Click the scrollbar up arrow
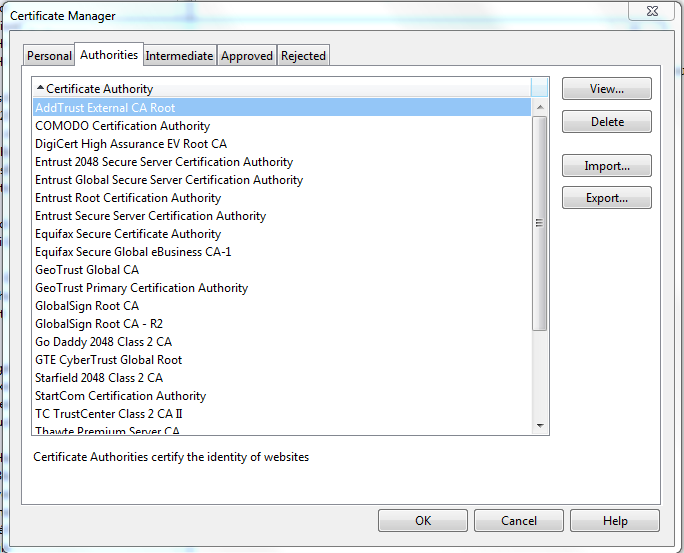The width and height of the screenshot is (684, 553). point(540,107)
